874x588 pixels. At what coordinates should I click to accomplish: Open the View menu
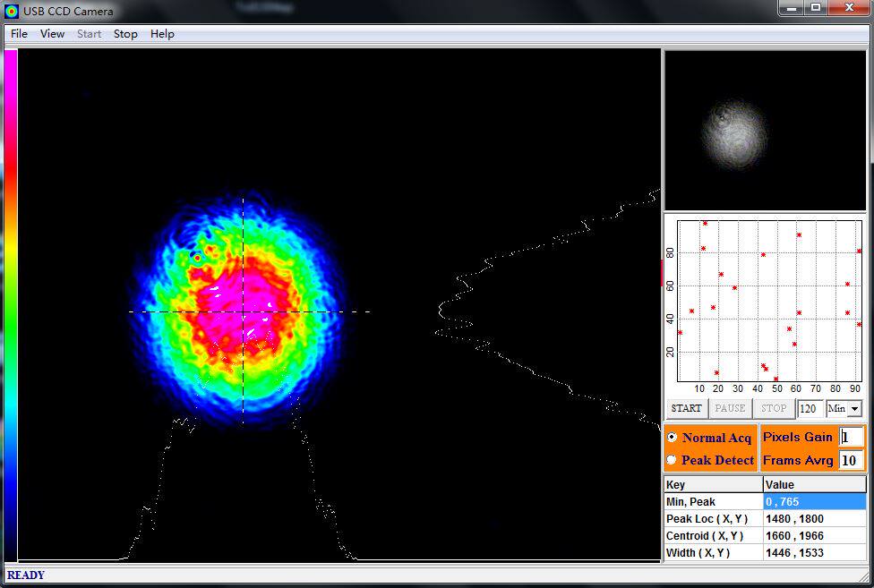(53, 34)
